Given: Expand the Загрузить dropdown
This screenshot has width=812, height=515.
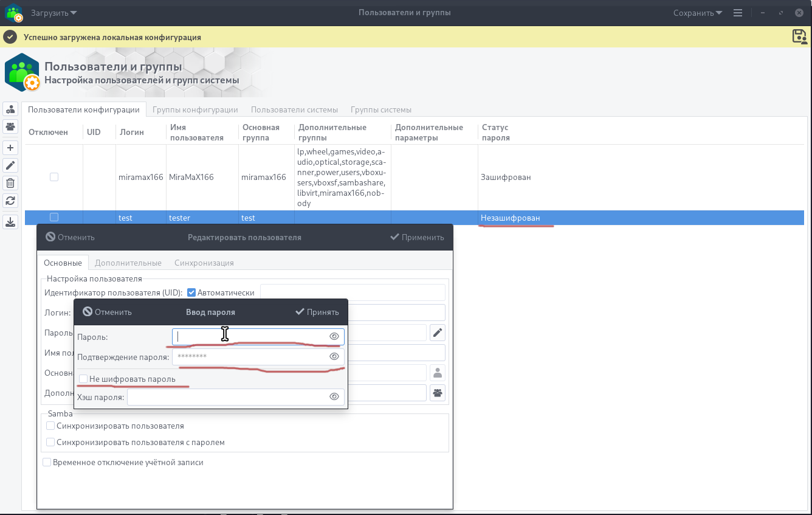Looking at the screenshot, I should [x=54, y=13].
